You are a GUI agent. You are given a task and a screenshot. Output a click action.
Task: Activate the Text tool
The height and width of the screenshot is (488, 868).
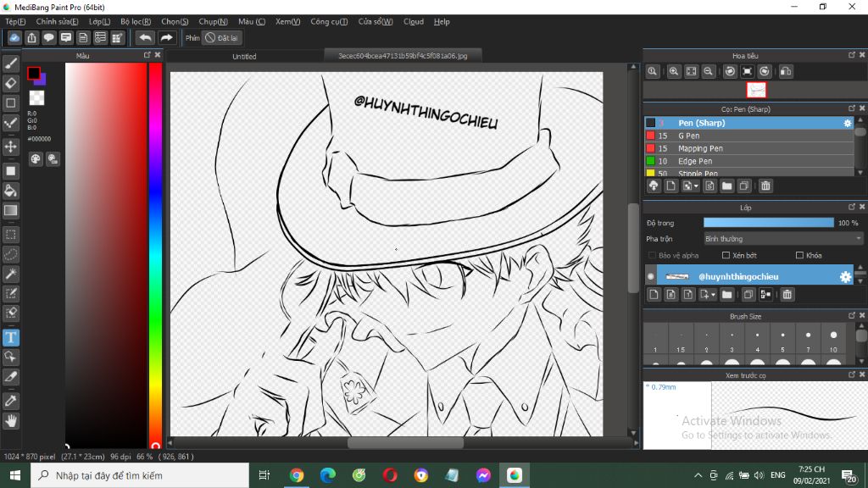(x=11, y=337)
